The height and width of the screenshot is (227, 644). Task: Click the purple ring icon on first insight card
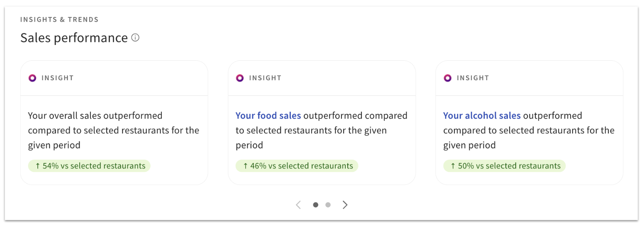(x=32, y=78)
